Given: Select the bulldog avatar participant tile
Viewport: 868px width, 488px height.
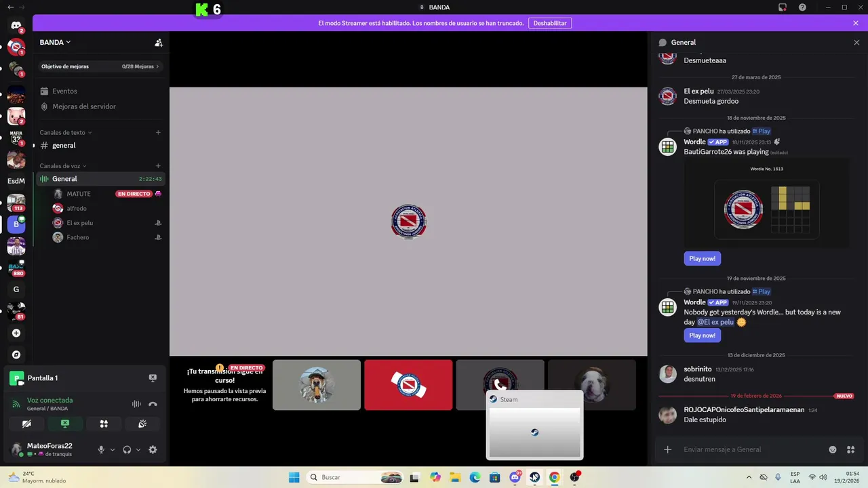Looking at the screenshot, I should click(592, 385).
